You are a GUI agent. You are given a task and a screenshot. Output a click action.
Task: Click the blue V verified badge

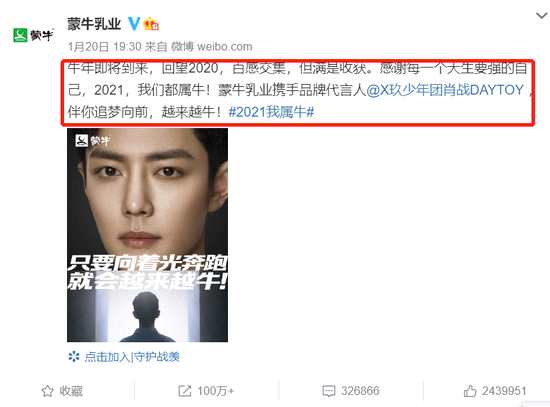click(134, 24)
